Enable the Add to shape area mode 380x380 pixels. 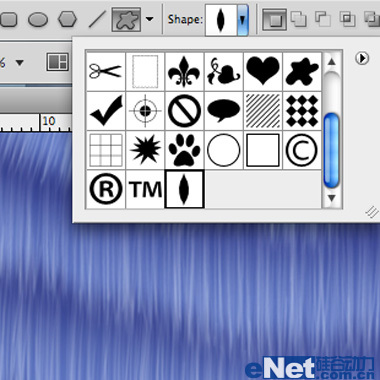click(x=298, y=19)
